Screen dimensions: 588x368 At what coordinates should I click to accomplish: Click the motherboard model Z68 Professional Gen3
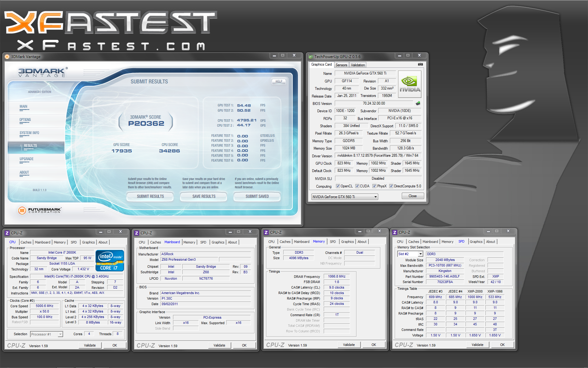(189, 259)
